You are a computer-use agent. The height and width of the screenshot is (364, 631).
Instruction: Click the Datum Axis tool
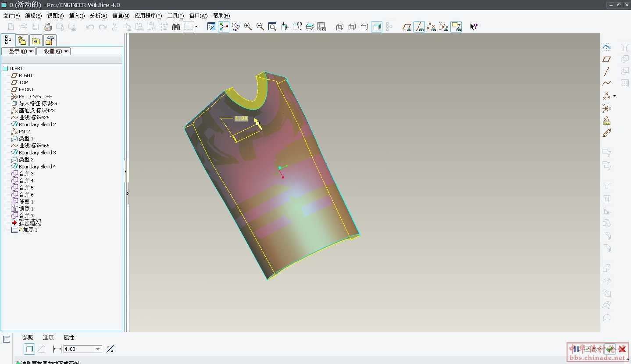(x=607, y=71)
